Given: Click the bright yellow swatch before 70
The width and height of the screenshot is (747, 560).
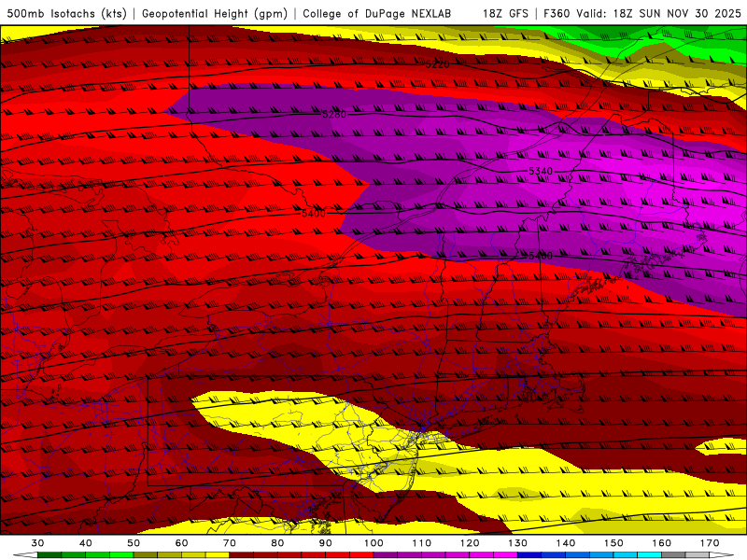Looking at the screenshot, I should [x=218, y=555].
